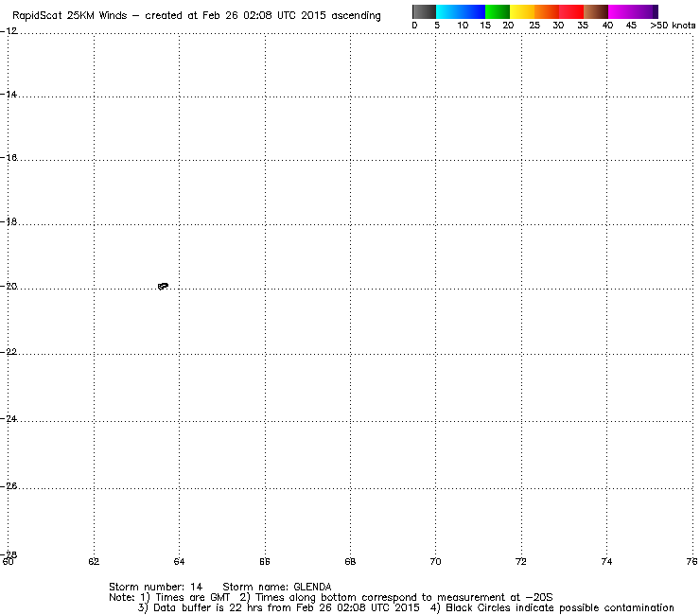Click the green 15-20 knots color segment

point(498,11)
